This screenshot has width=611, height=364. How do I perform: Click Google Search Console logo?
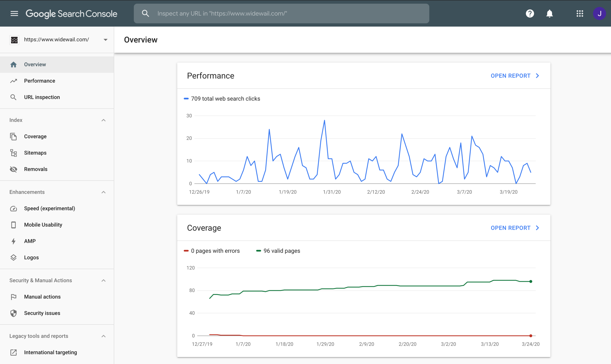click(71, 14)
